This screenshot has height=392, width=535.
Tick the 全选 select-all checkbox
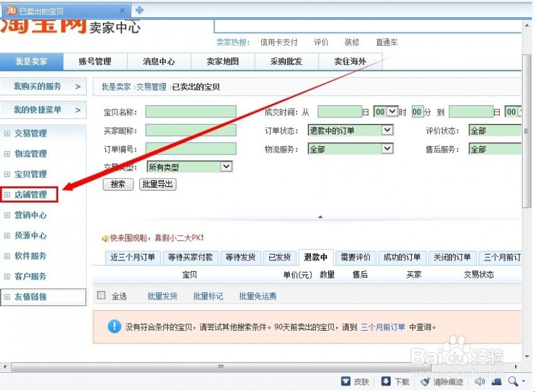click(x=101, y=296)
